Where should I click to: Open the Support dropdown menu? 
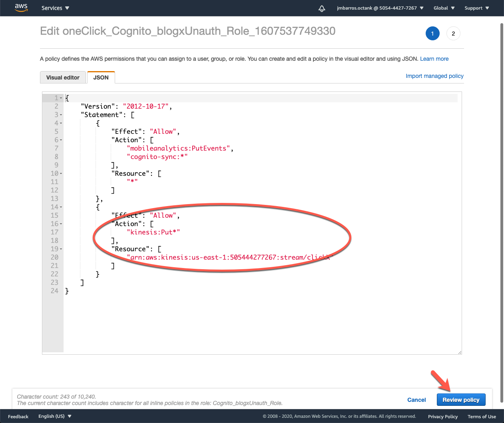click(x=477, y=8)
